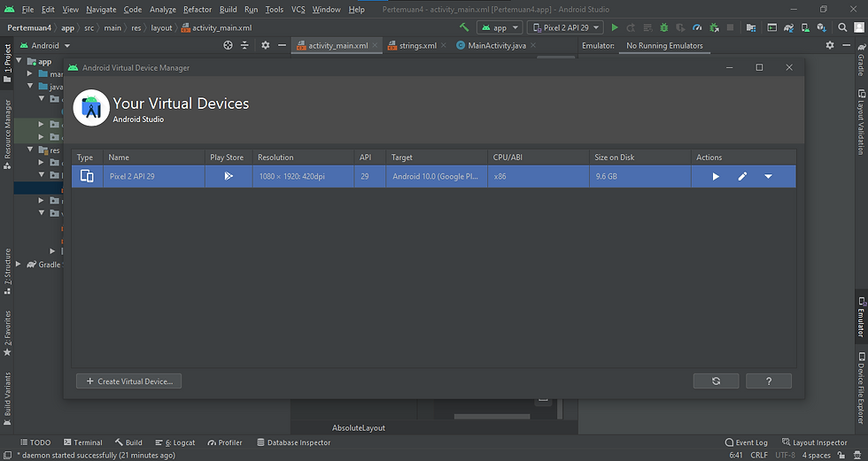Expand the Gradle Scripts node
Viewport: 868px width, 461px height.
click(x=19, y=265)
